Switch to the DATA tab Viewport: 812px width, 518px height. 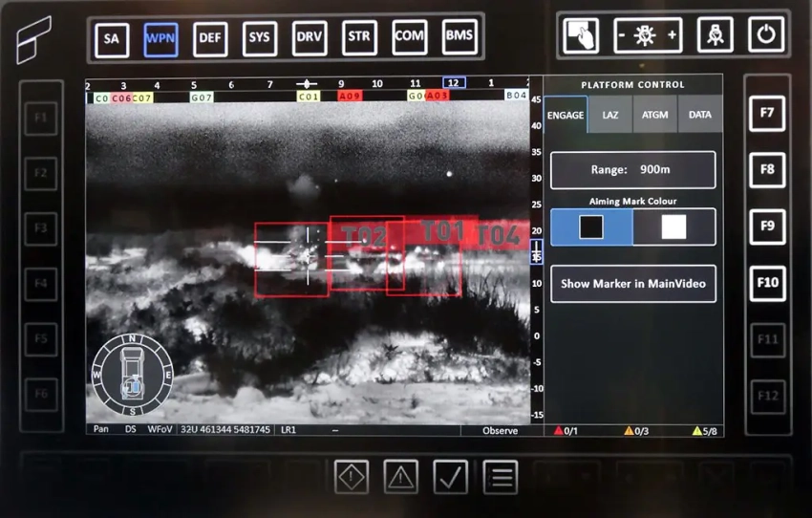point(699,115)
